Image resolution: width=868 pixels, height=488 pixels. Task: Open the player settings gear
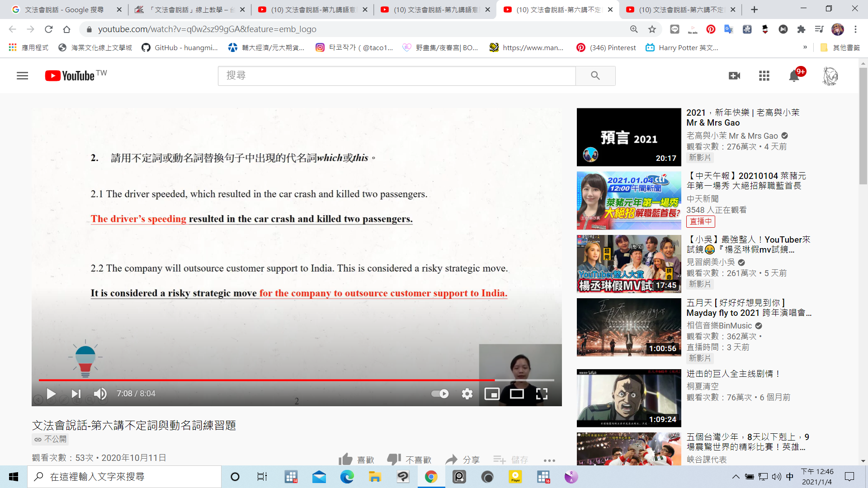(467, 394)
